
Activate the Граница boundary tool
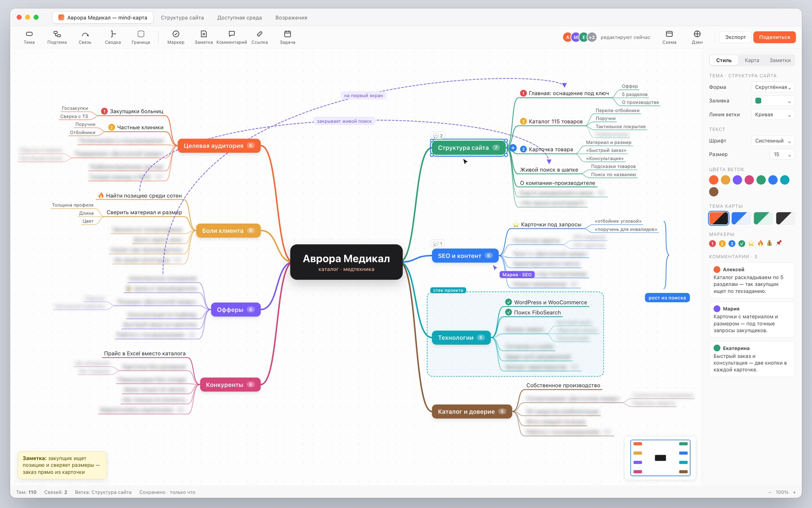[141, 37]
